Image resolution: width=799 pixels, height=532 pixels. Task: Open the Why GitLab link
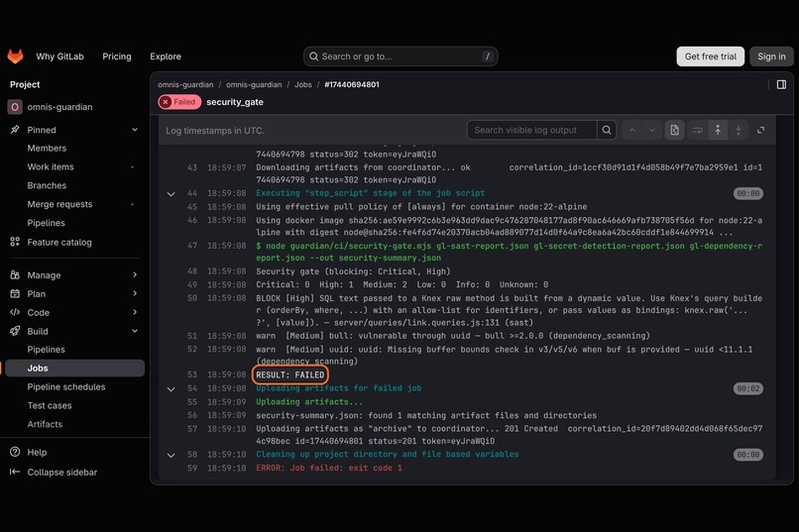pos(59,56)
